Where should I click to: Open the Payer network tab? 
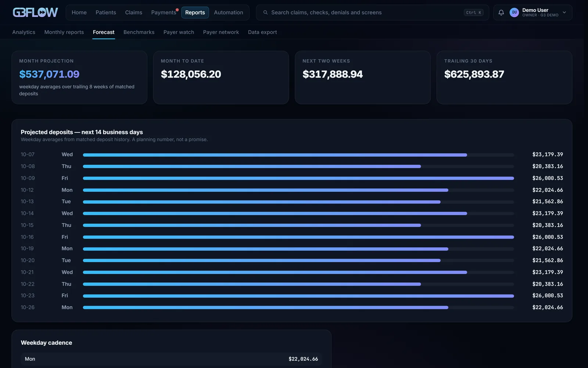tap(221, 32)
